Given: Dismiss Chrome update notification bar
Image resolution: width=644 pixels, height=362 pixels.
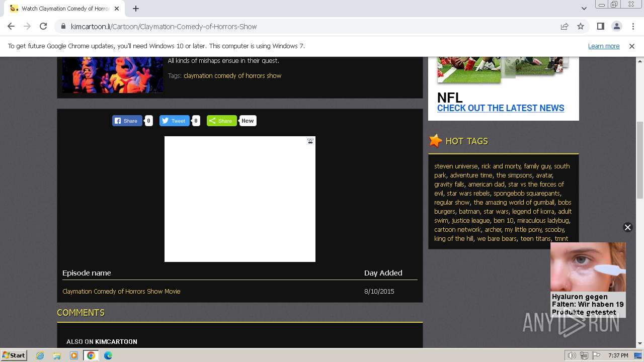Looking at the screenshot, I should tap(631, 46).
